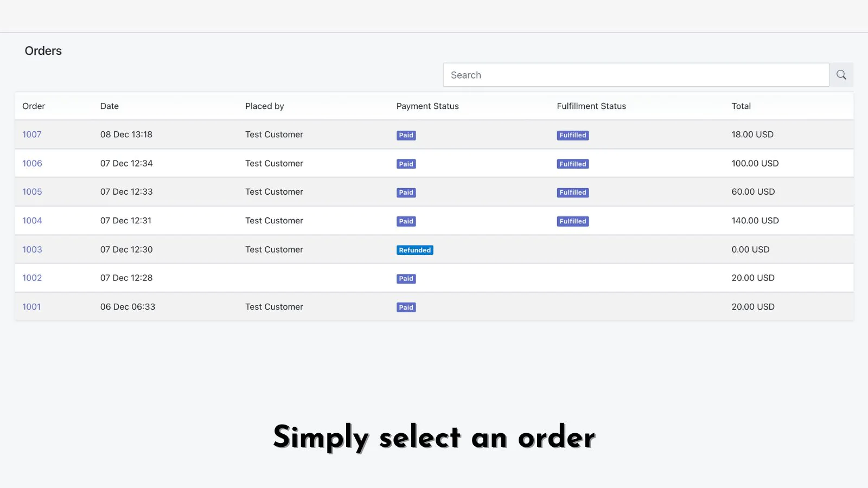The image size is (868, 488).
Task: Click the Refunded badge on order 1003
Action: click(415, 250)
